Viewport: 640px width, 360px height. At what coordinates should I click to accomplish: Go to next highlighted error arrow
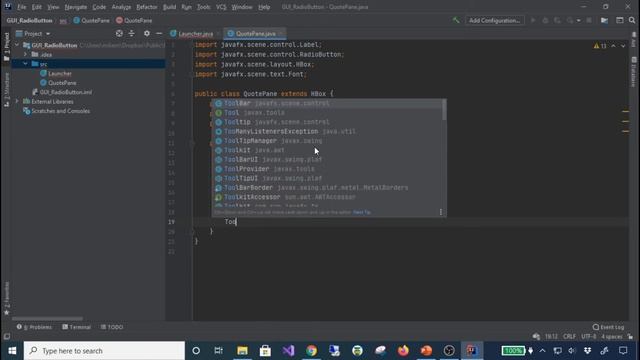pos(623,46)
